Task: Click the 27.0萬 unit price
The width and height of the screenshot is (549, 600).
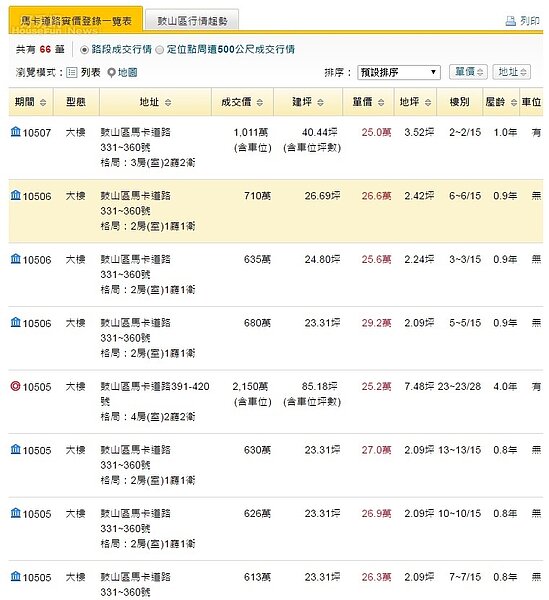Action: point(376,450)
